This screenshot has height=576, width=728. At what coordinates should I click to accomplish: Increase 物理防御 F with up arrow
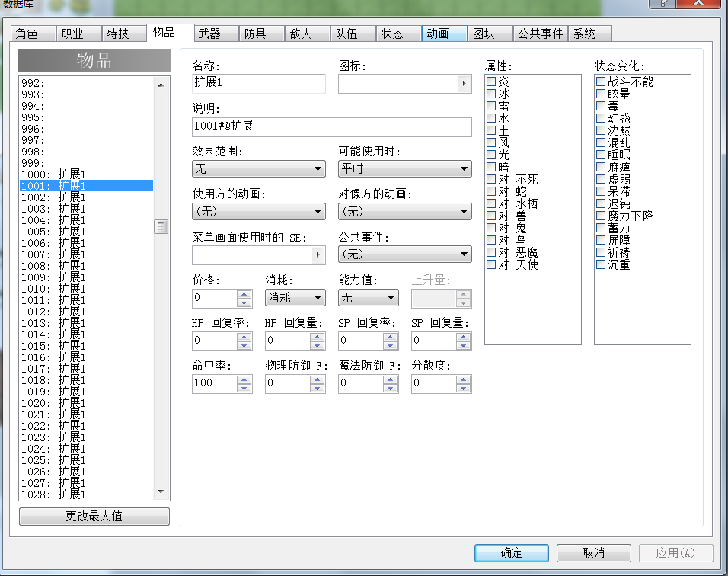[317, 379]
